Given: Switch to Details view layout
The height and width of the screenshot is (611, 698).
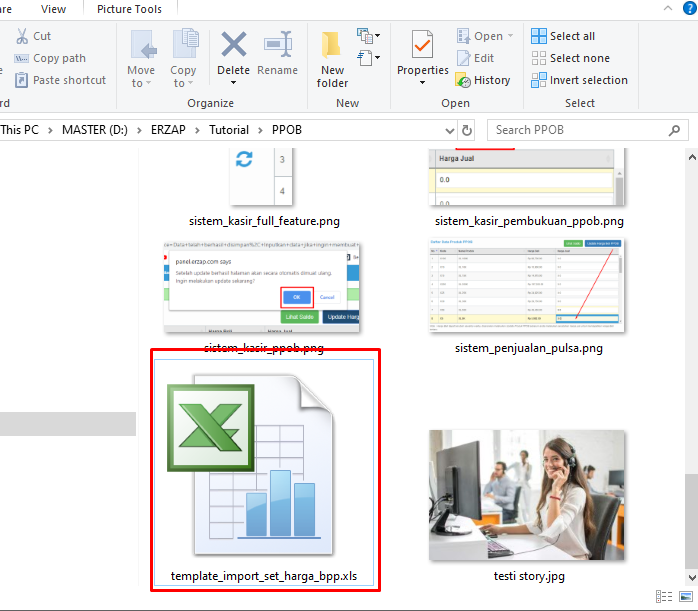Looking at the screenshot, I should click(x=664, y=597).
